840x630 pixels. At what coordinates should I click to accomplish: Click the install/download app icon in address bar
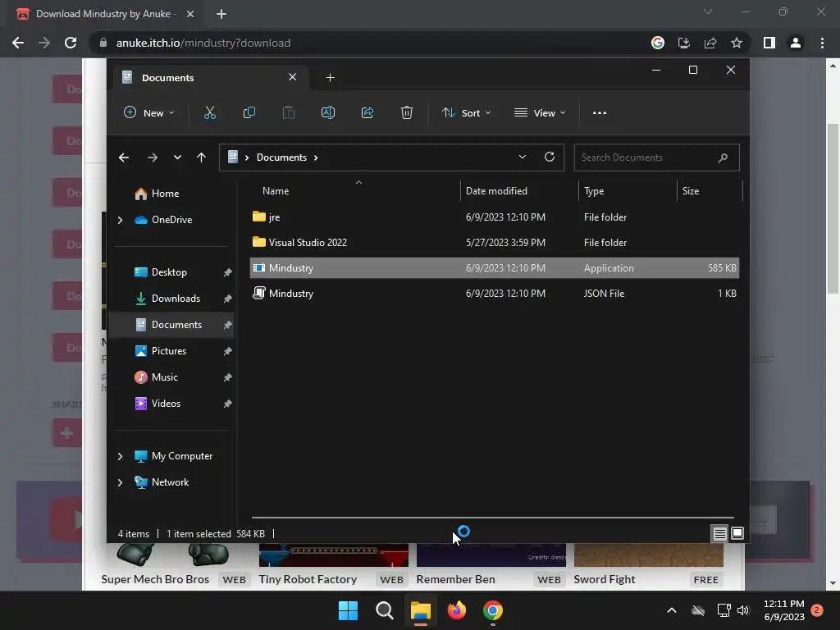click(684, 43)
